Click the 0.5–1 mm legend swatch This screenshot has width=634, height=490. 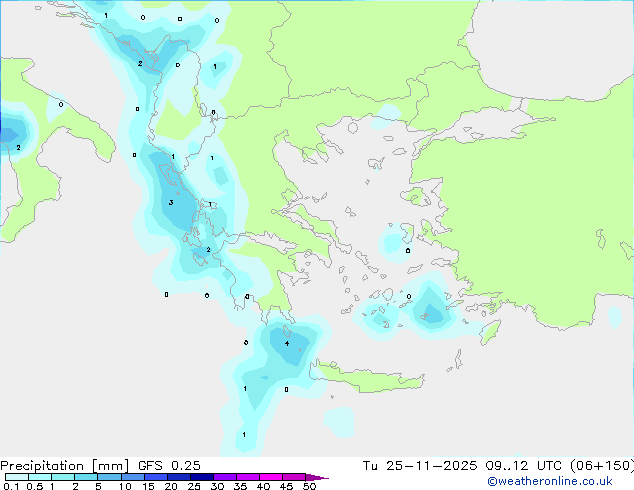point(40,477)
